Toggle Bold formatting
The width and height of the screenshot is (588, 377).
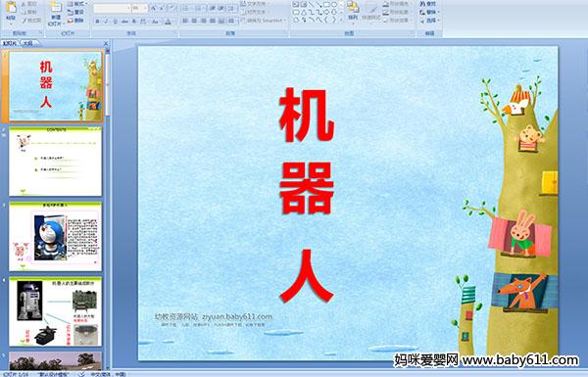[97, 22]
